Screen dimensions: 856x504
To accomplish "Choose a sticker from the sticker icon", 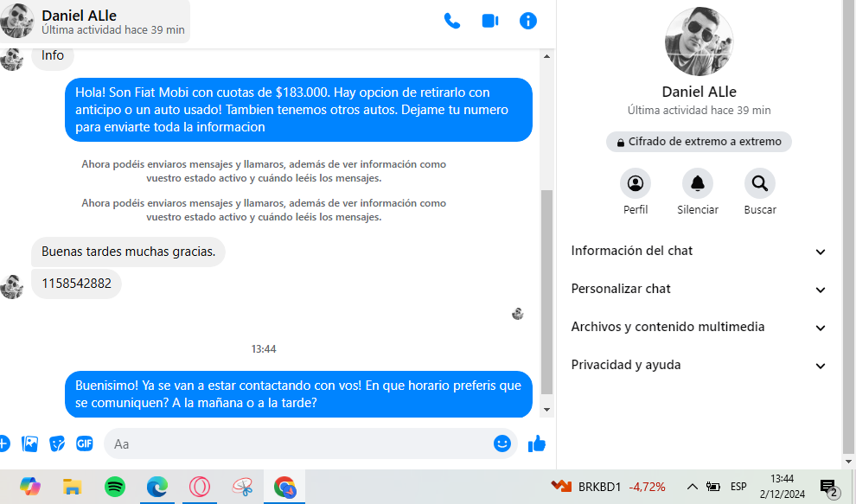I will pyautogui.click(x=57, y=444).
